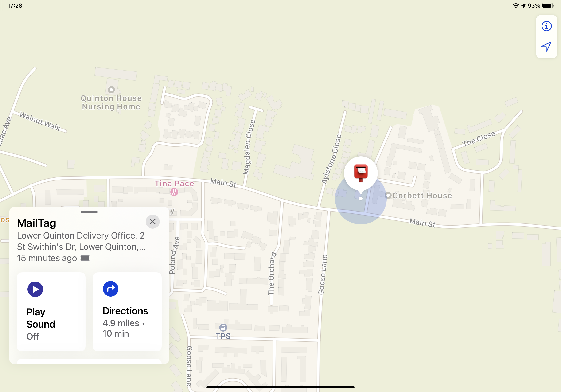Select the red mailbox MailTag pin
Image resolution: width=561 pixels, height=392 pixels.
click(361, 173)
